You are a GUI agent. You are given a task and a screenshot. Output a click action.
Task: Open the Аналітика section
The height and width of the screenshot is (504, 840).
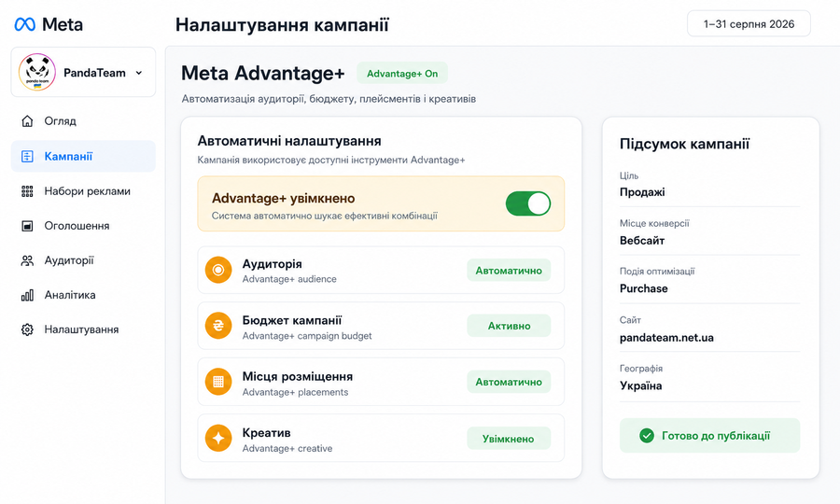(83, 295)
